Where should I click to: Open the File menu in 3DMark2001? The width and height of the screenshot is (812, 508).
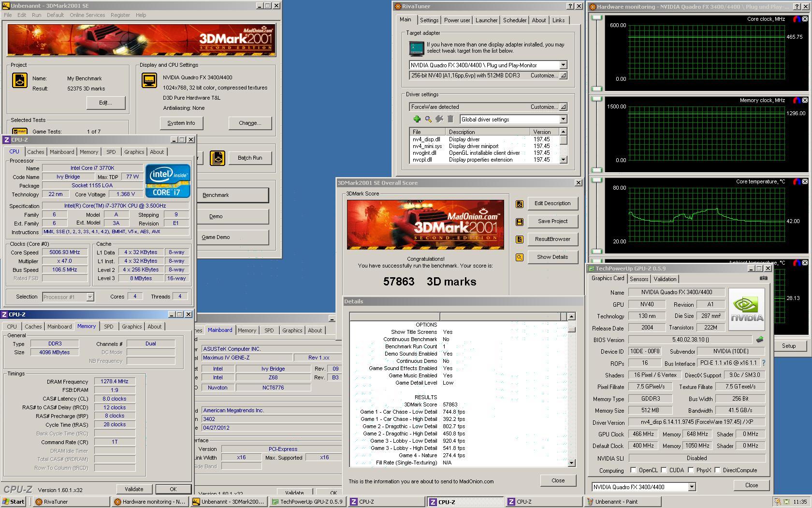pyautogui.click(x=8, y=15)
